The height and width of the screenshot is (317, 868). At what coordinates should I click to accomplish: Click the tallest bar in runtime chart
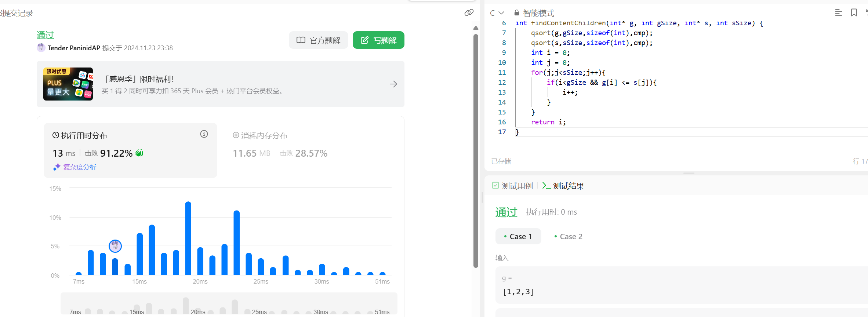188,238
